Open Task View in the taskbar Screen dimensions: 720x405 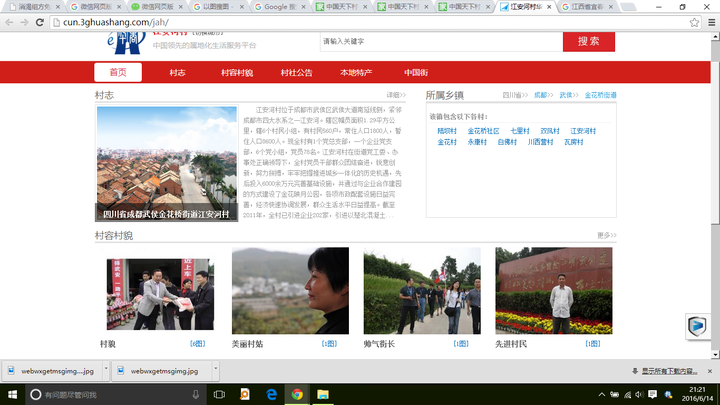217,395
